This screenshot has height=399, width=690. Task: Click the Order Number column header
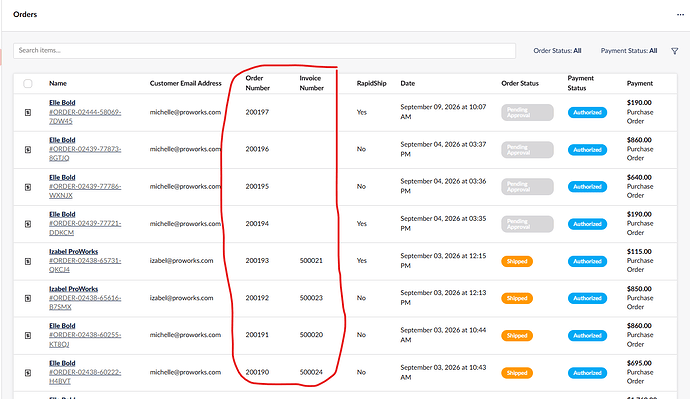257,83
